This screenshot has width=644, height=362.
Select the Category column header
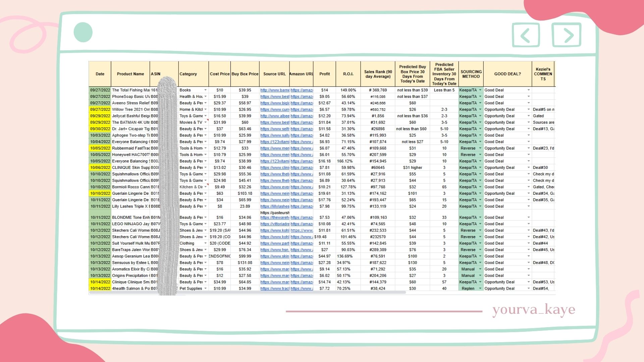[194, 74]
